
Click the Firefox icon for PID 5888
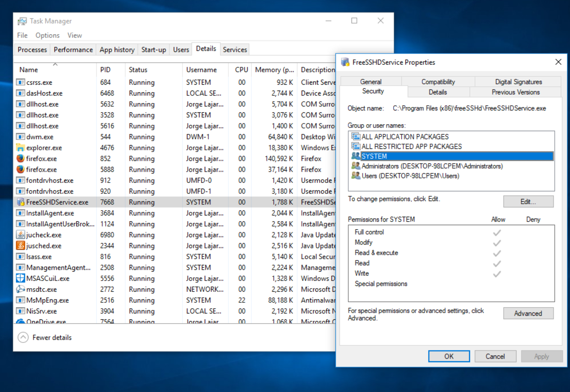20,169
